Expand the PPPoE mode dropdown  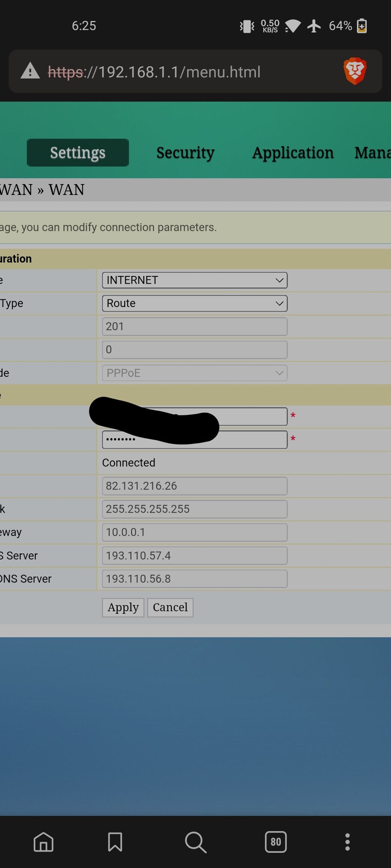(195, 373)
